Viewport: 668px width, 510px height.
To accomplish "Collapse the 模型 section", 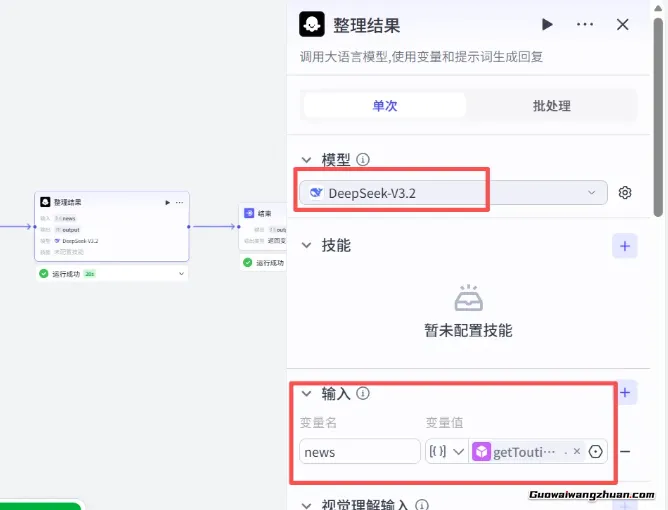I will (x=306, y=160).
